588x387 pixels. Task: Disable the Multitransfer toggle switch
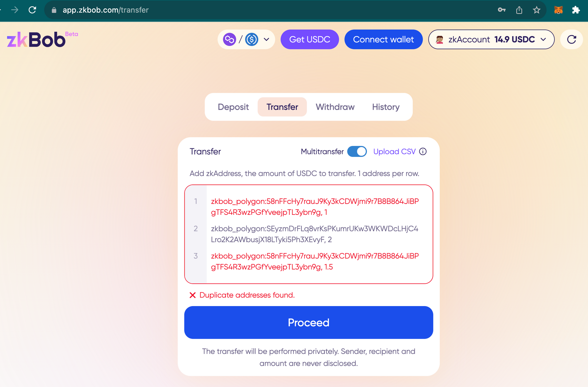(358, 152)
